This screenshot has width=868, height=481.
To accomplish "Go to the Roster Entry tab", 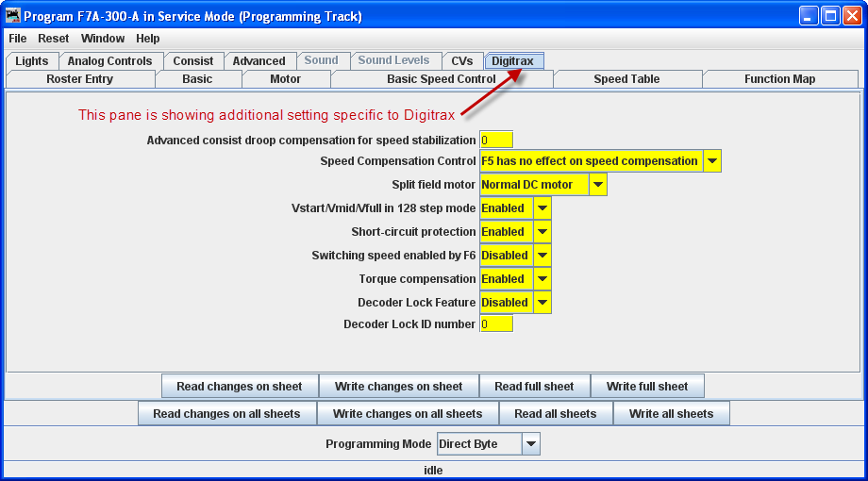I will coord(79,79).
